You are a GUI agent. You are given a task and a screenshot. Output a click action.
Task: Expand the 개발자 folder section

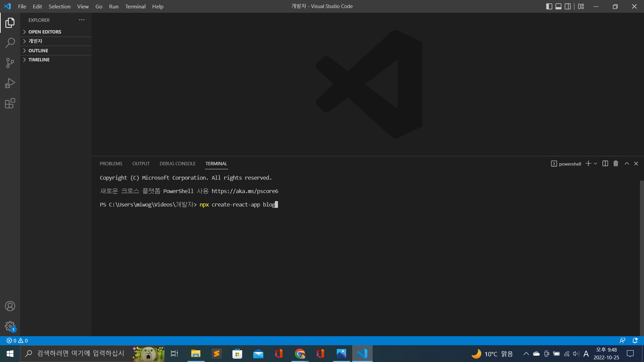point(56,41)
